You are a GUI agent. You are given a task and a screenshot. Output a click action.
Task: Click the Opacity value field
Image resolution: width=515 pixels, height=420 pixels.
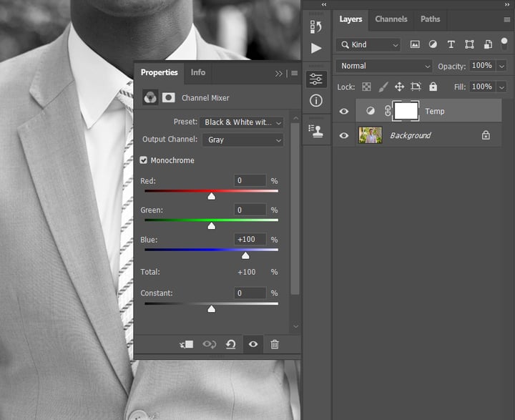483,66
